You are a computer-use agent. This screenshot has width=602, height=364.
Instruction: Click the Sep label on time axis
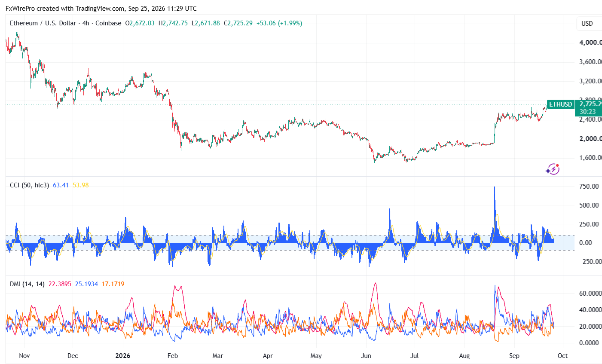514,356
